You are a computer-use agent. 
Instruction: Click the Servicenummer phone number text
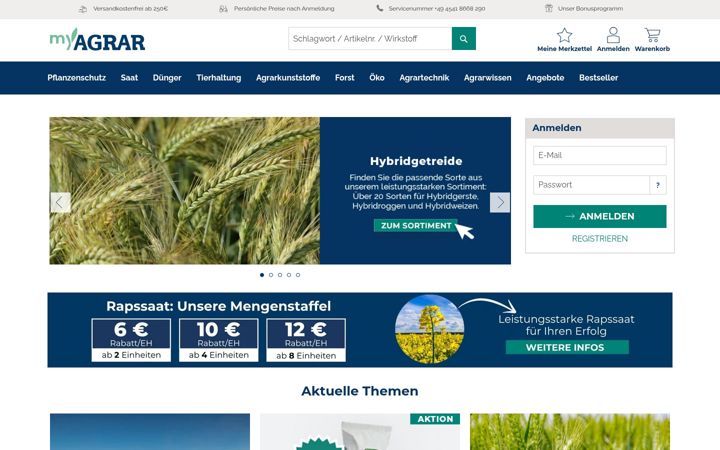437,9
